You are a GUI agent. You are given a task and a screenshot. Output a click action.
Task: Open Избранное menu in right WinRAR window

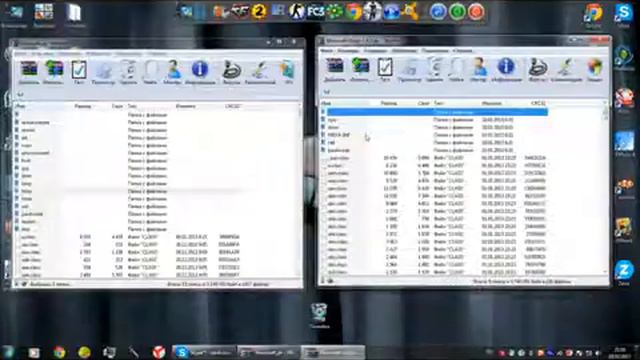[x=404, y=51]
